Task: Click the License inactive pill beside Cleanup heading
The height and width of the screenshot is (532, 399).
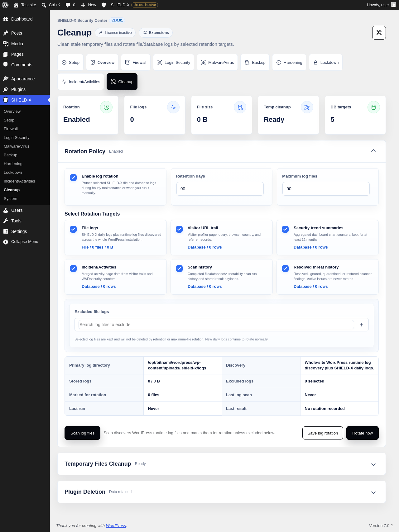Action: (115, 33)
